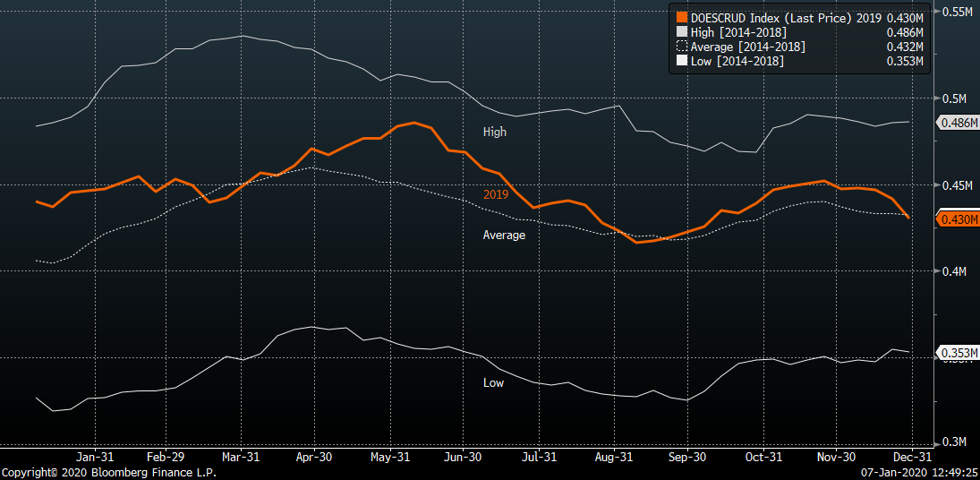The height and width of the screenshot is (480, 980).
Task: Click the orange 0.430M price tag
Action: click(955, 219)
